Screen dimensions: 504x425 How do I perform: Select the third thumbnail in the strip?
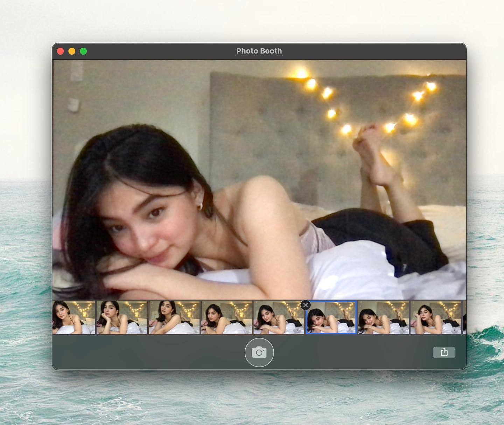(x=174, y=317)
